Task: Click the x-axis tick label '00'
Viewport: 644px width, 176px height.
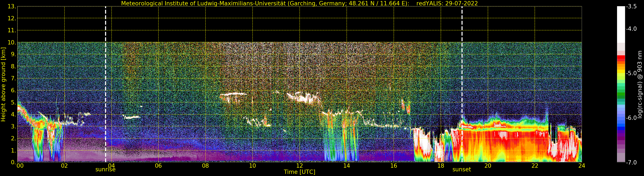Action: (20, 166)
